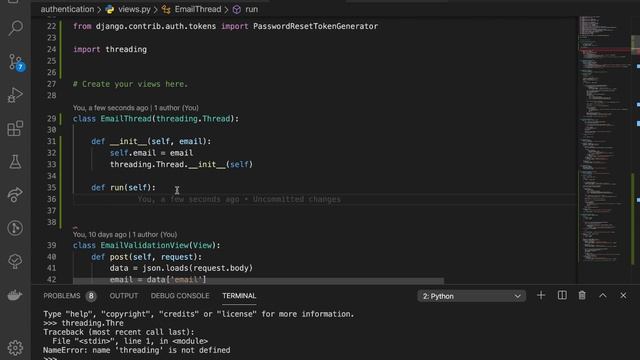The height and width of the screenshot is (360, 640).
Task: Click the problems count badge 8
Action: point(91,296)
